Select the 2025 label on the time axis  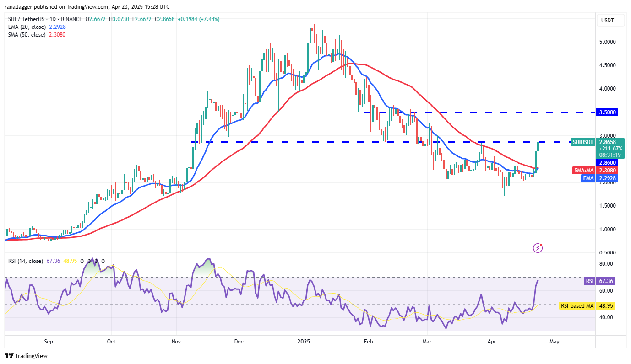[304, 341]
